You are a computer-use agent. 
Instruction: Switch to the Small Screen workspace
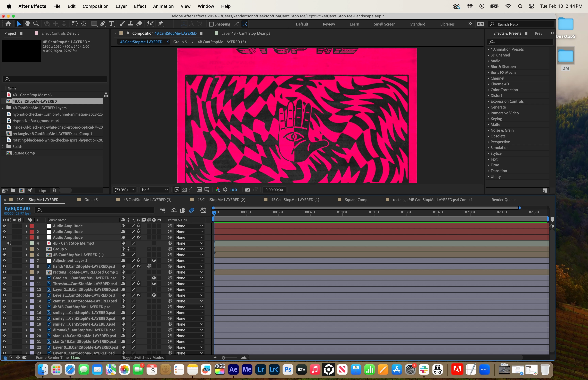(x=384, y=24)
